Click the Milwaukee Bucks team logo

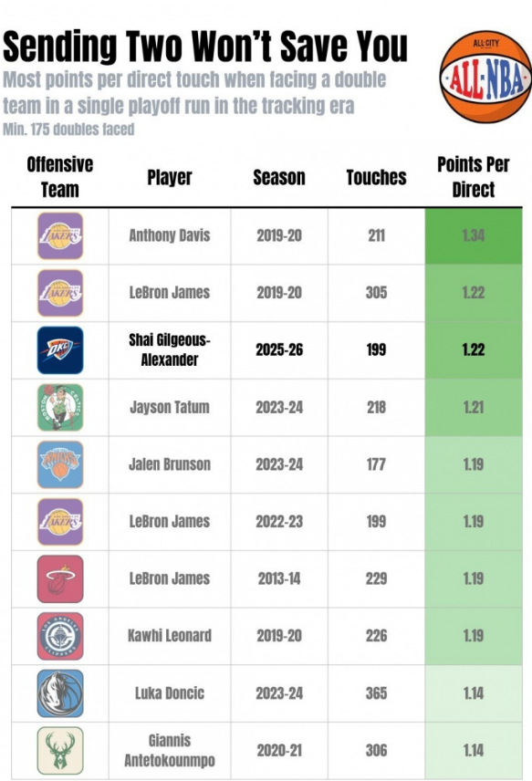[x=60, y=751]
